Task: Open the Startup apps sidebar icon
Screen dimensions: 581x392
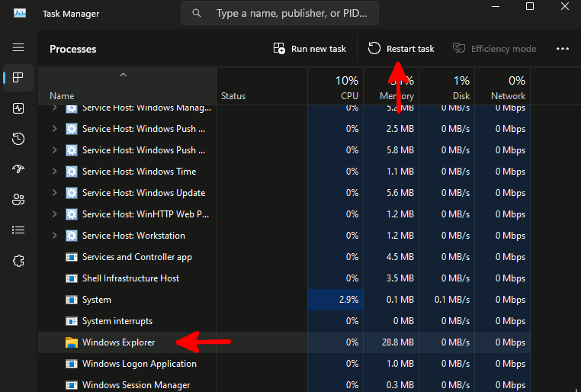Action: (18, 169)
